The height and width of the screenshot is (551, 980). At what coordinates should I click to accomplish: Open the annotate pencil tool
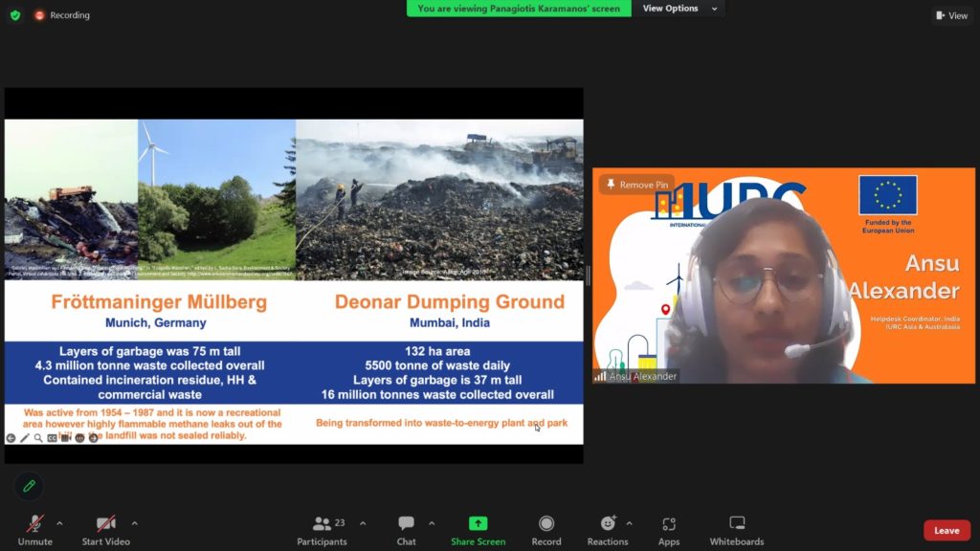[29, 486]
